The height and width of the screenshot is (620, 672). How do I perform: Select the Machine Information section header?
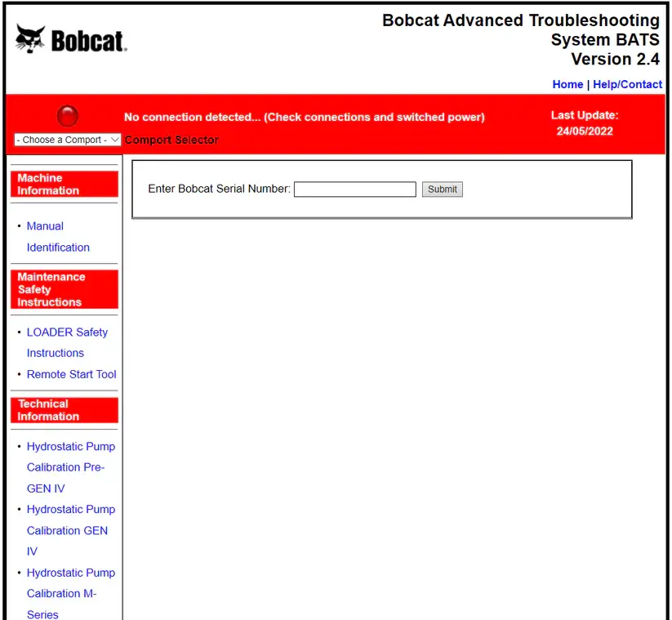65,185
